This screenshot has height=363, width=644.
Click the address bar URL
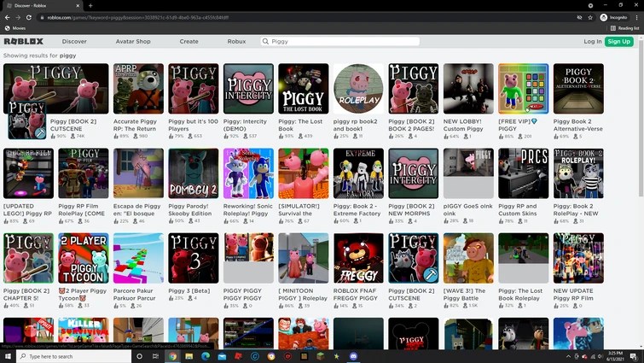coord(137,18)
